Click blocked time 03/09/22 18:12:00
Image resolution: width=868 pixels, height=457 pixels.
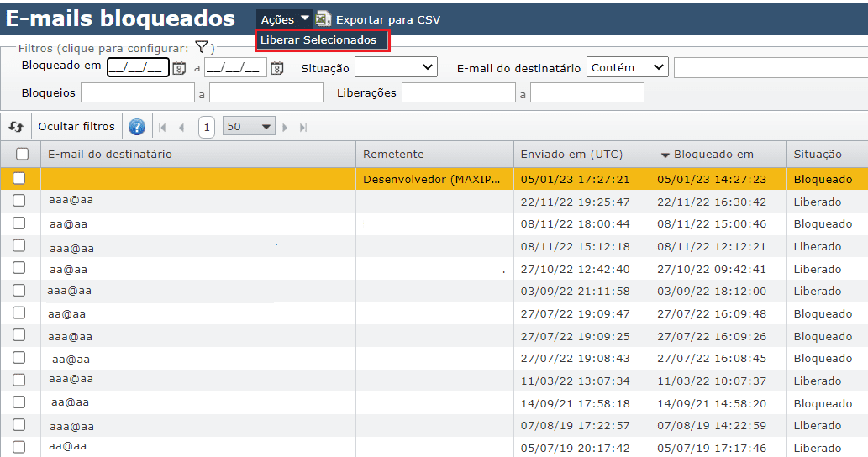click(712, 291)
